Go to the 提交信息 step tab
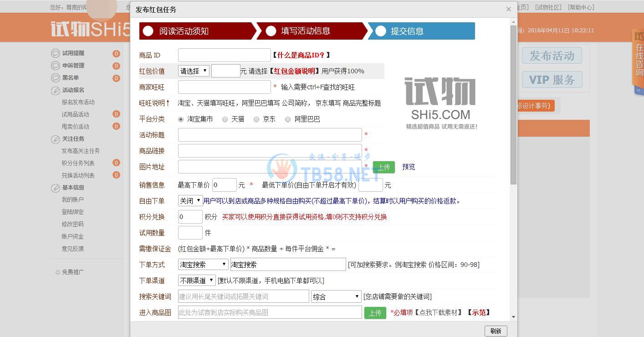 point(421,31)
